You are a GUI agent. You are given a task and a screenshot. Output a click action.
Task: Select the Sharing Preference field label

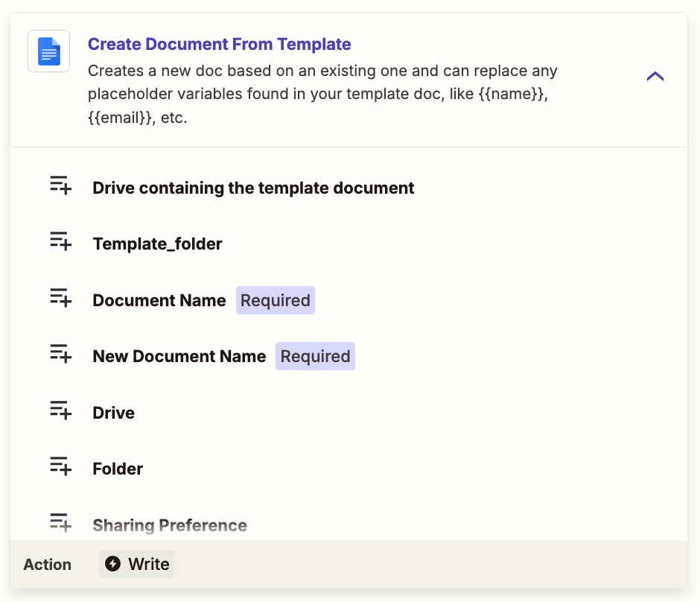[x=170, y=525]
